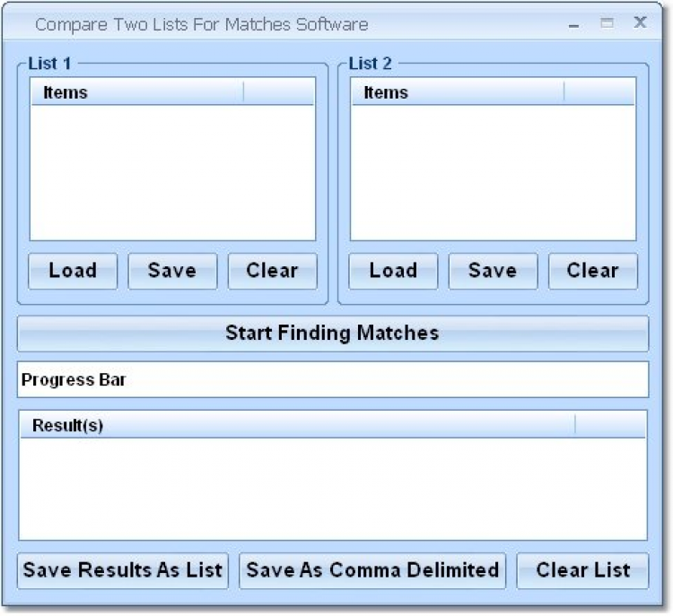The width and height of the screenshot is (673, 616).
Task: Start Finding Matches
Action: [x=332, y=334]
